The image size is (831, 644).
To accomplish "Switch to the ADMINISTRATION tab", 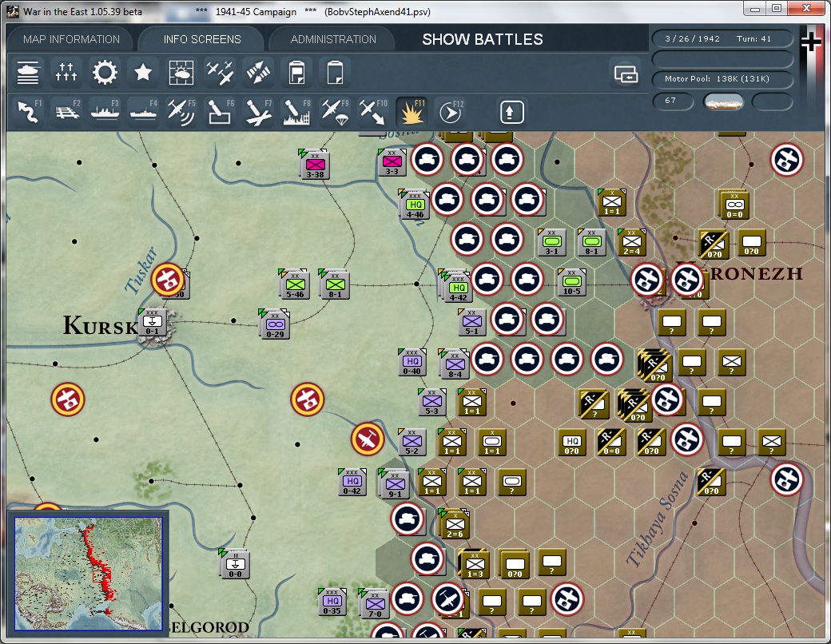I will [333, 39].
